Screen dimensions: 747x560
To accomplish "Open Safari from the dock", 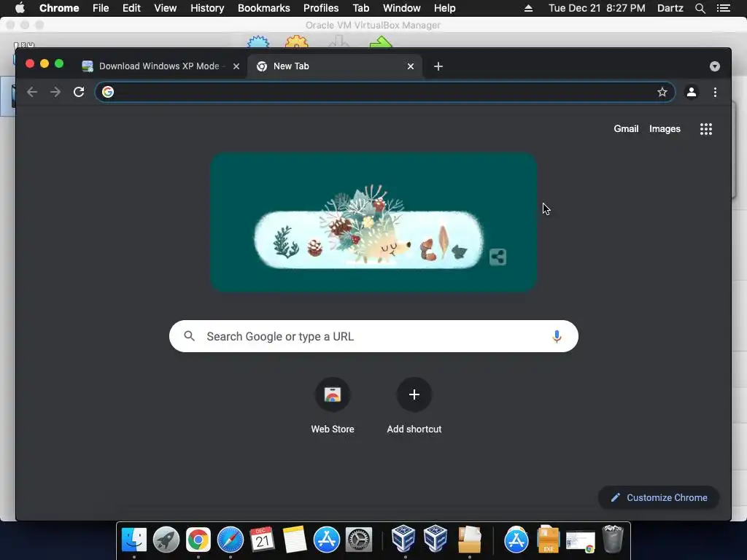I will [x=230, y=540].
